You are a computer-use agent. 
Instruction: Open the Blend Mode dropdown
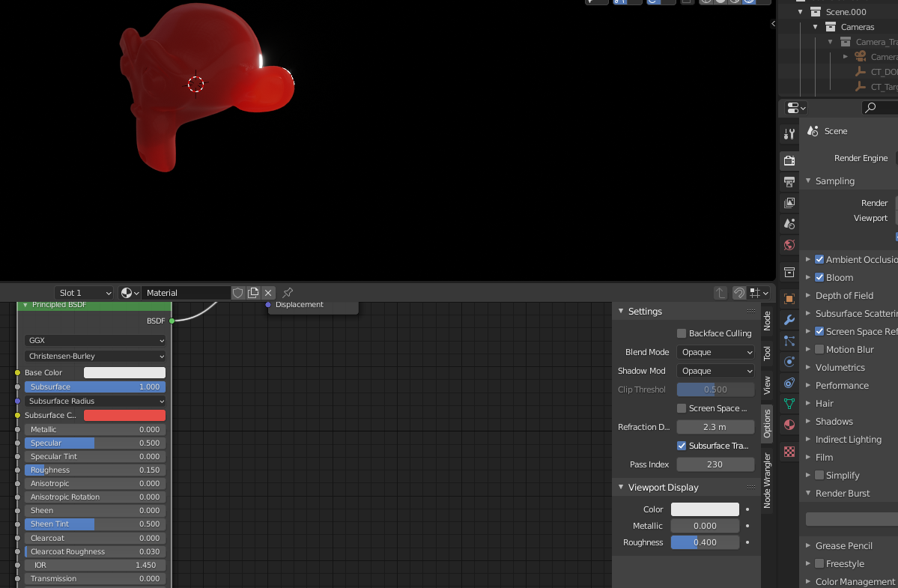[715, 351]
